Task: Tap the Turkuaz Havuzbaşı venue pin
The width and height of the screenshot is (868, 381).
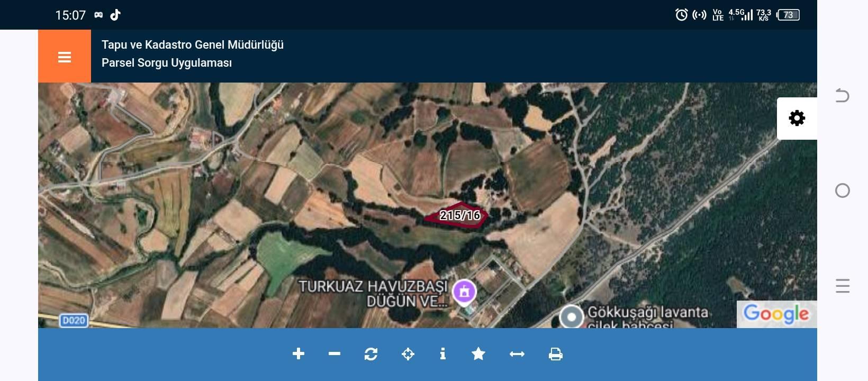Action: (x=464, y=292)
